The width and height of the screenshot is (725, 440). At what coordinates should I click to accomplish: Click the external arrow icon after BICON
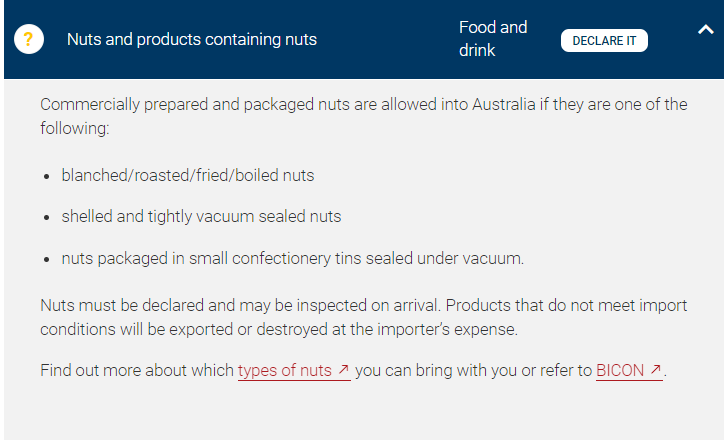pos(655,370)
